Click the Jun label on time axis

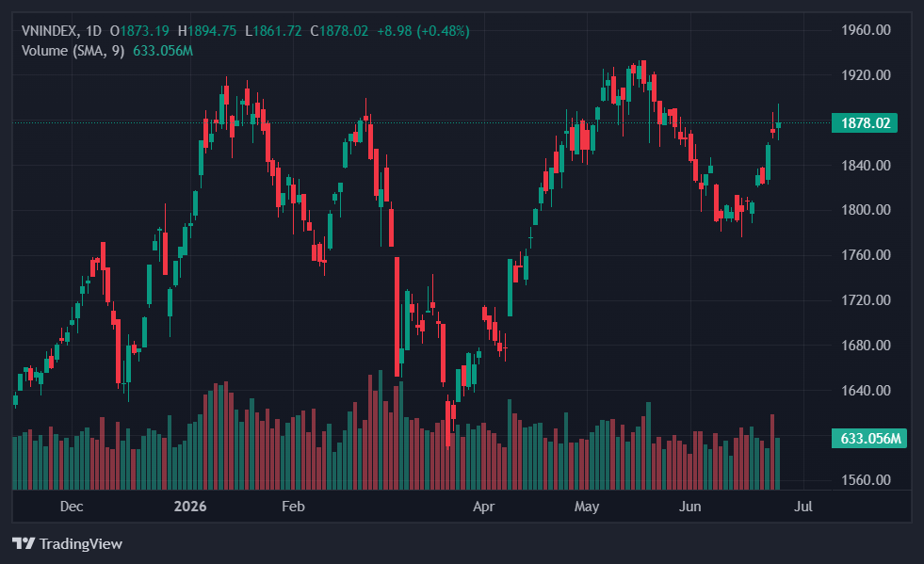click(x=689, y=507)
